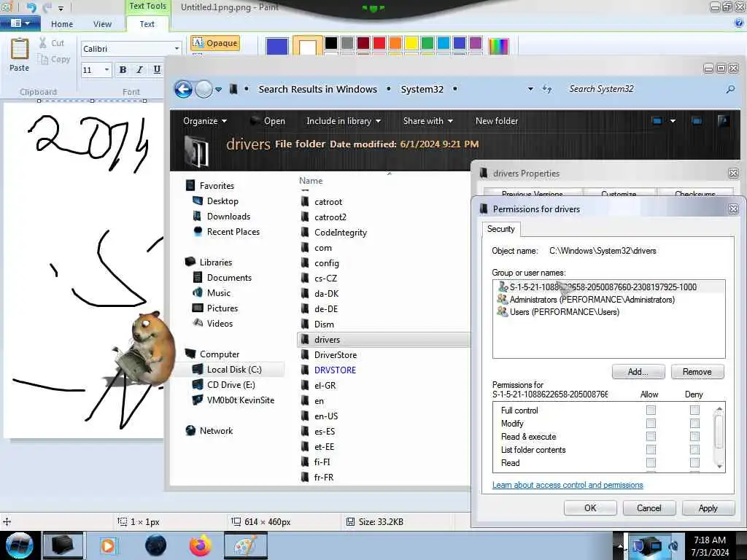Check Allow for Modify permission

pos(651,424)
